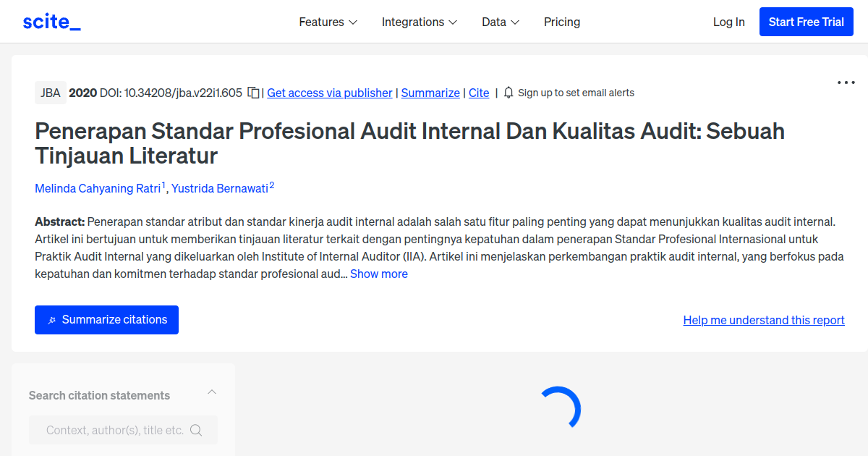868x456 pixels.
Task: Open the Cite link
Action: coord(478,93)
